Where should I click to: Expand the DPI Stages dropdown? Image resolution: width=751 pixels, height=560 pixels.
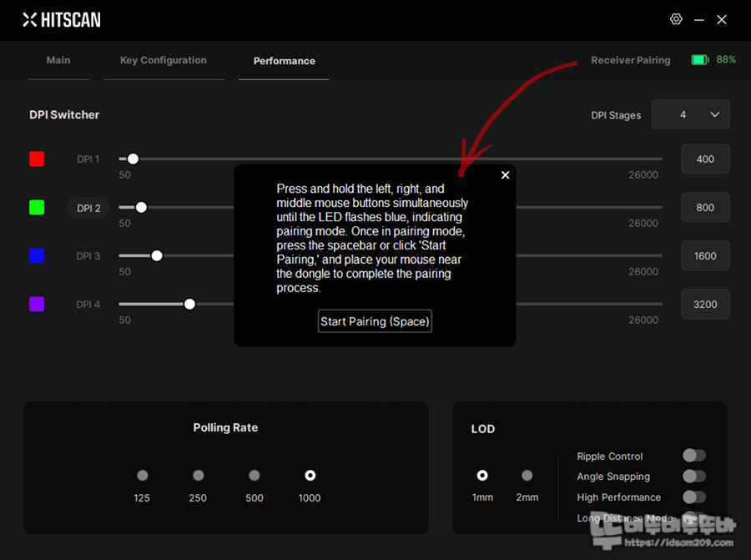pos(690,114)
